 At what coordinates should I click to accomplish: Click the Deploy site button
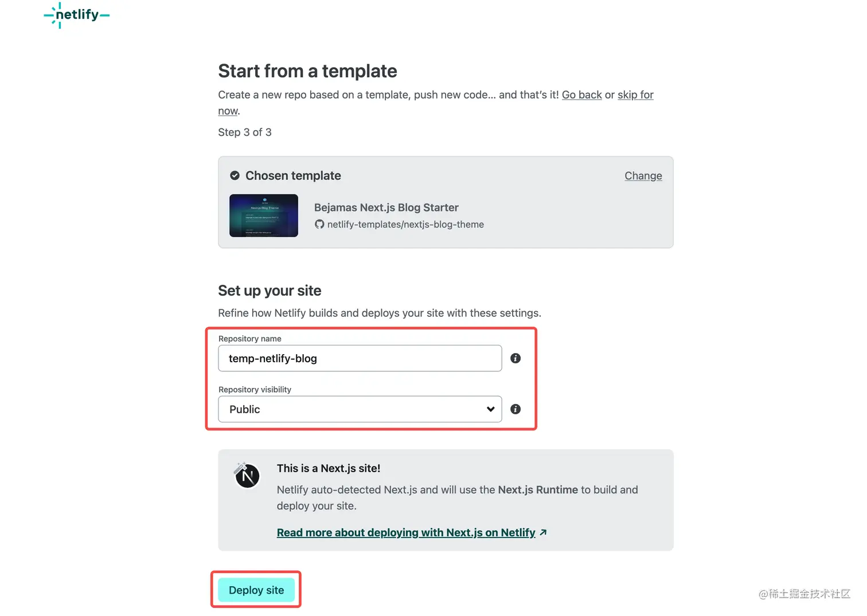click(256, 590)
